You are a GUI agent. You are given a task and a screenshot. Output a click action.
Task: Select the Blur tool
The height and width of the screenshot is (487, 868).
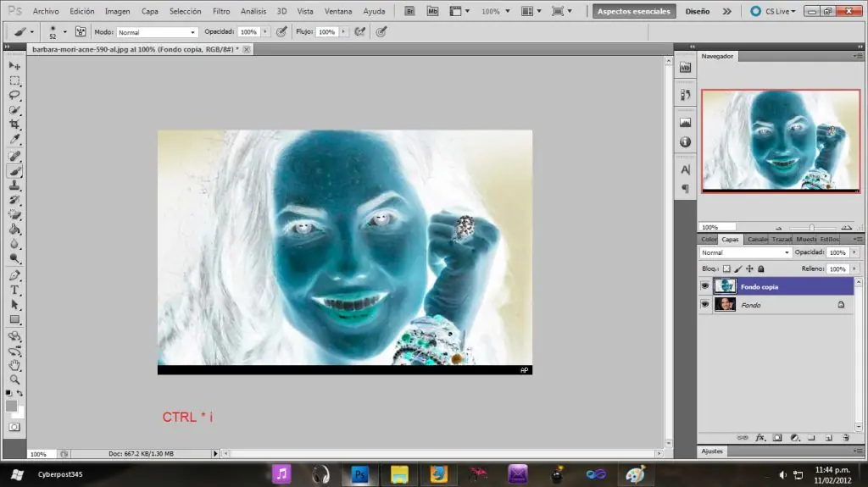pos(14,244)
